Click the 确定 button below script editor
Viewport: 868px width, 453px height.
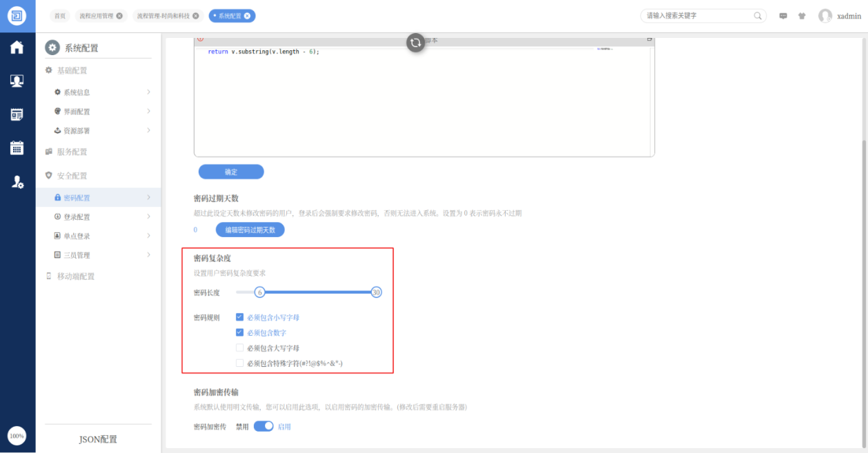231,172
